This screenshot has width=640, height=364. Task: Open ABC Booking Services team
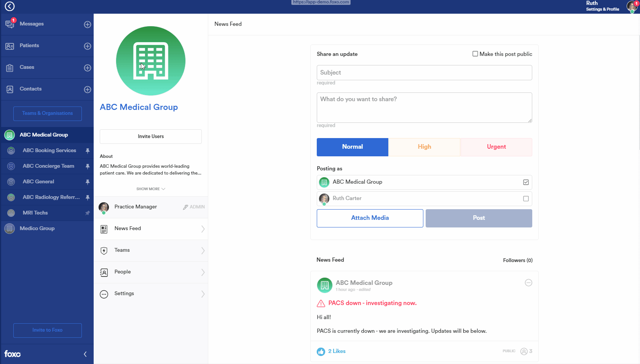[x=49, y=151]
